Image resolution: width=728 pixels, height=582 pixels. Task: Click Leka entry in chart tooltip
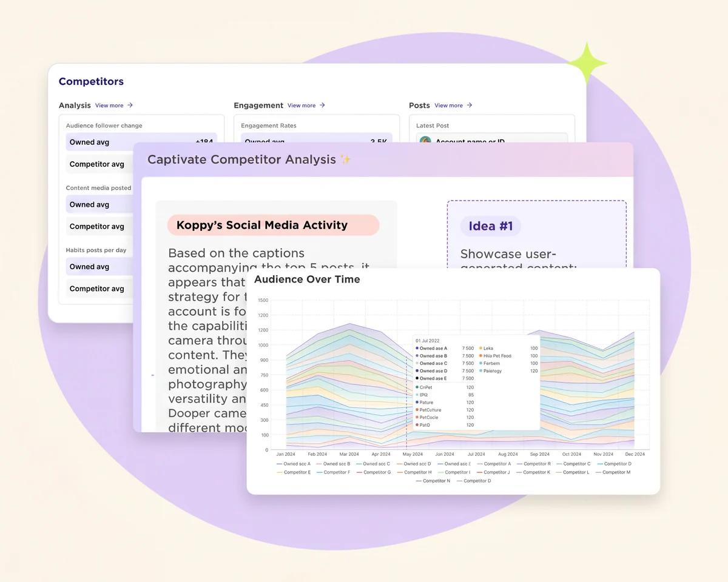coord(508,349)
